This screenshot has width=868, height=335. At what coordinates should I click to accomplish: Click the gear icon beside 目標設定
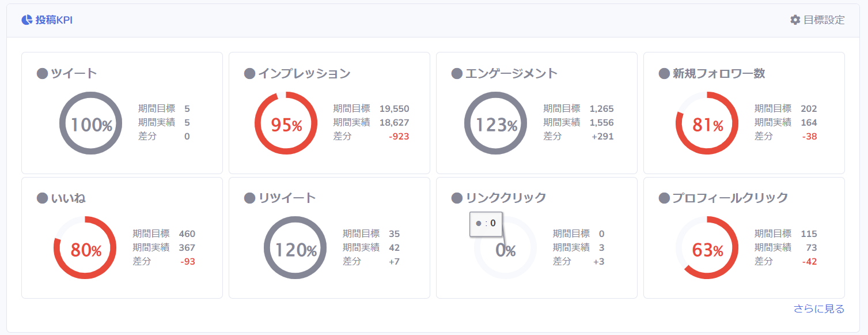[x=795, y=20]
